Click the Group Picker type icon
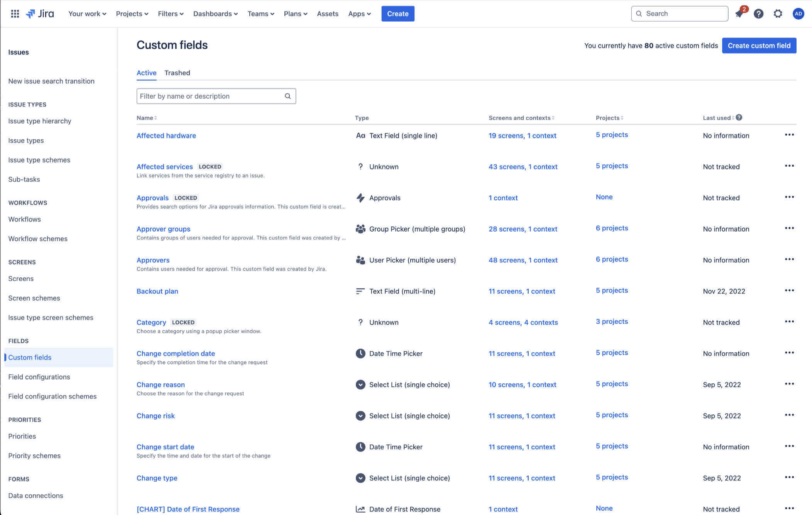This screenshot has width=812, height=515. 360,229
